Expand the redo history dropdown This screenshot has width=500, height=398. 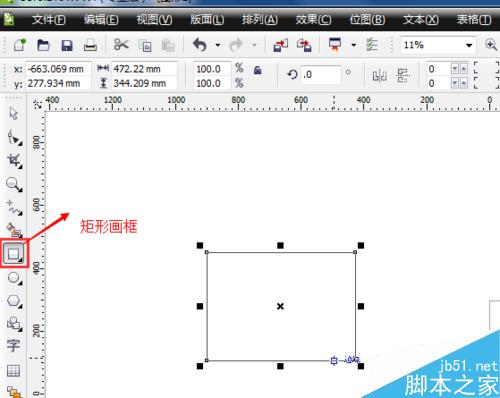(254, 45)
